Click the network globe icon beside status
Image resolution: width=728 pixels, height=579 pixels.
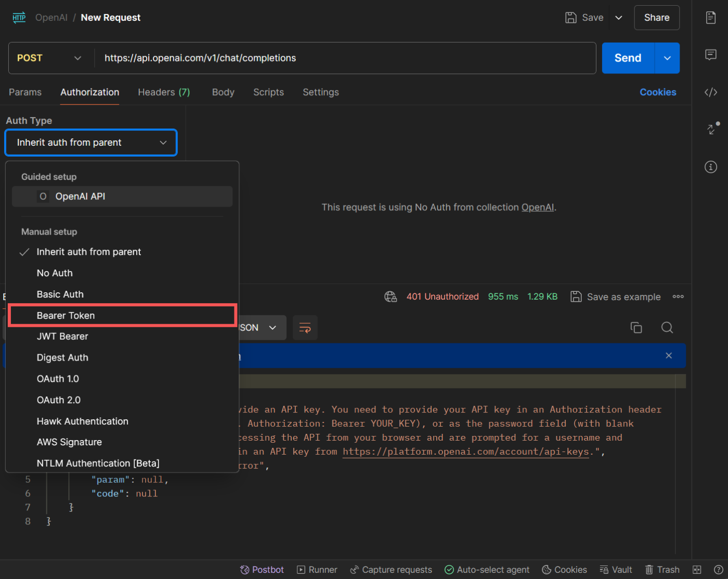391,297
